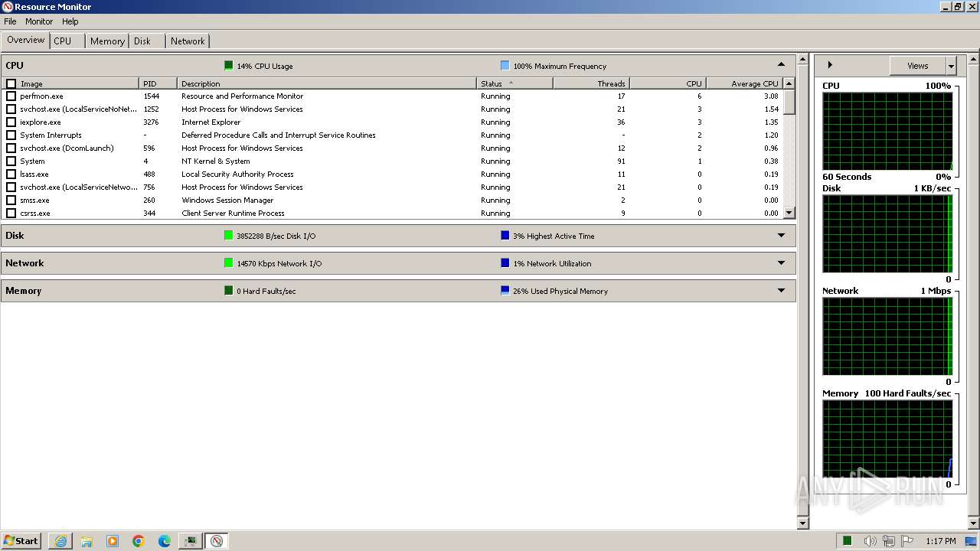This screenshot has width=980, height=551.
Task: Switch to the Memory tab
Action: 107,41
